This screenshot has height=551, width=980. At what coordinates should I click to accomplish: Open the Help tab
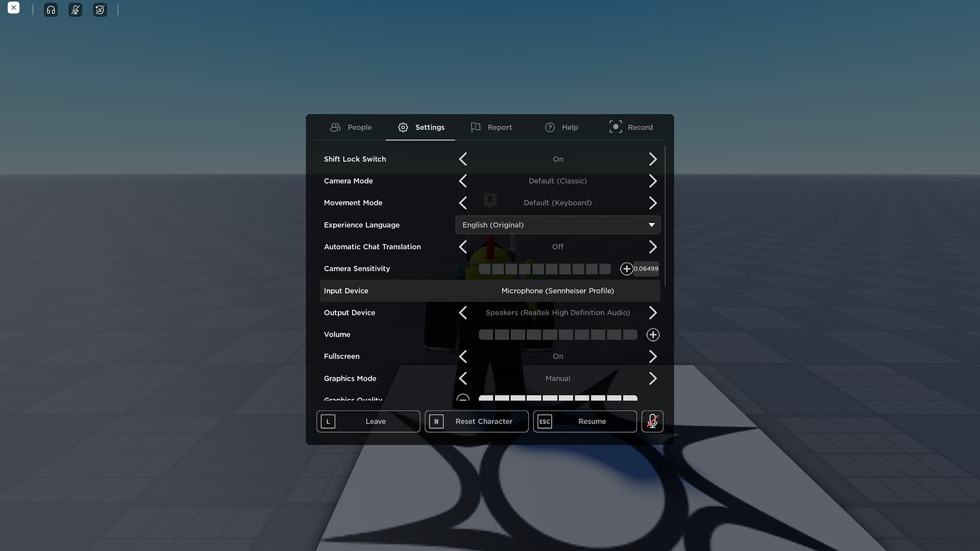(562, 126)
